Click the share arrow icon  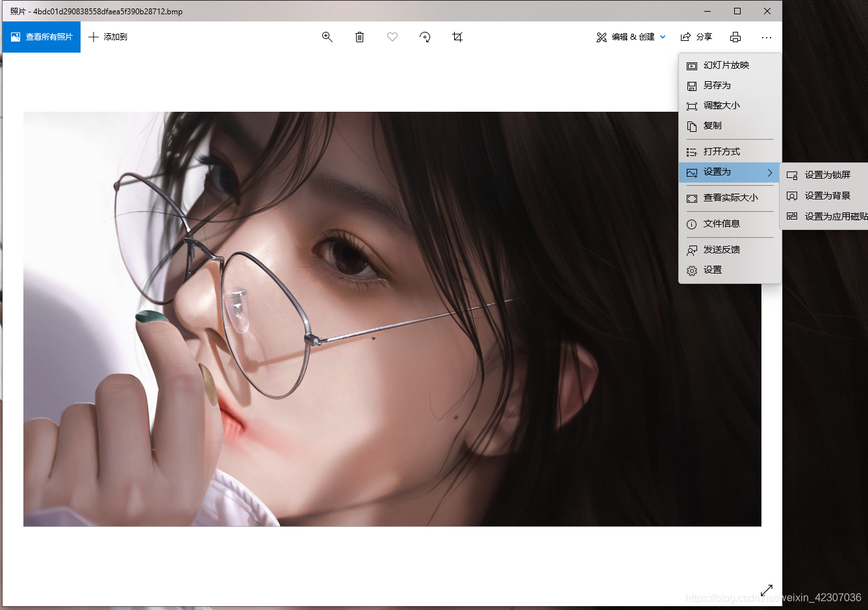pos(685,37)
